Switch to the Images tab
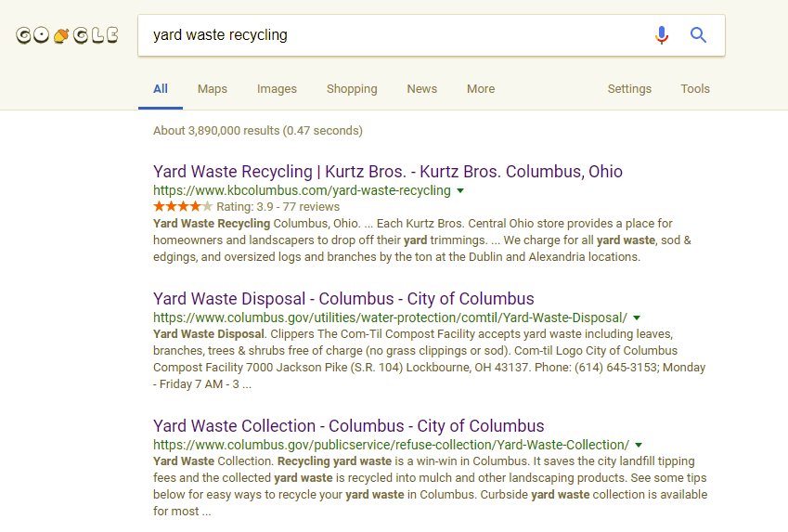Image resolution: width=788 pixels, height=532 pixels. point(277,89)
